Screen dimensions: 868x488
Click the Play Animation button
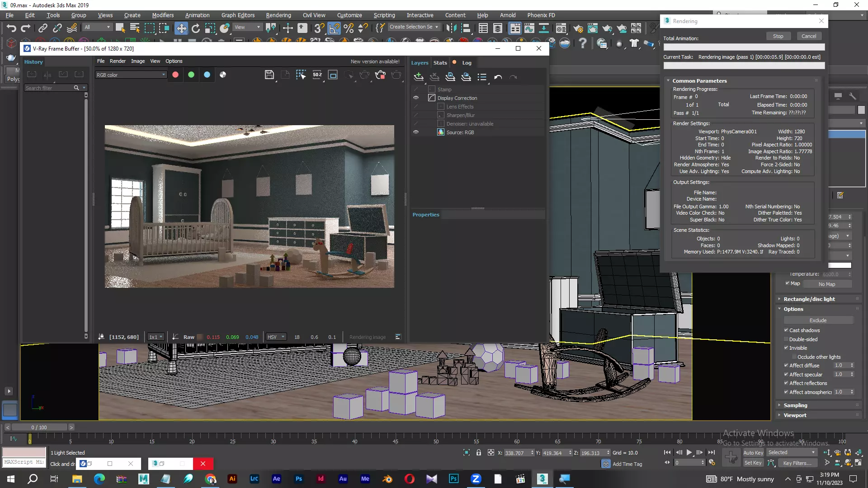(689, 452)
